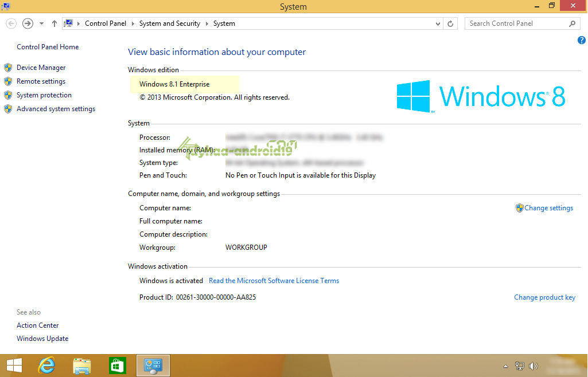The image size is (588, 377).
Task: Click Change settings link
Action: point(548,208)
